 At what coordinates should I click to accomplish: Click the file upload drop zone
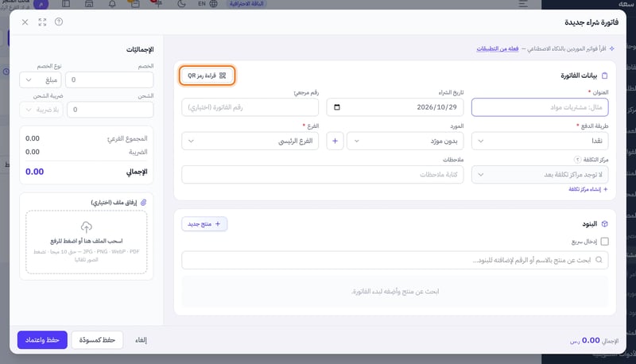pos(87,242)
